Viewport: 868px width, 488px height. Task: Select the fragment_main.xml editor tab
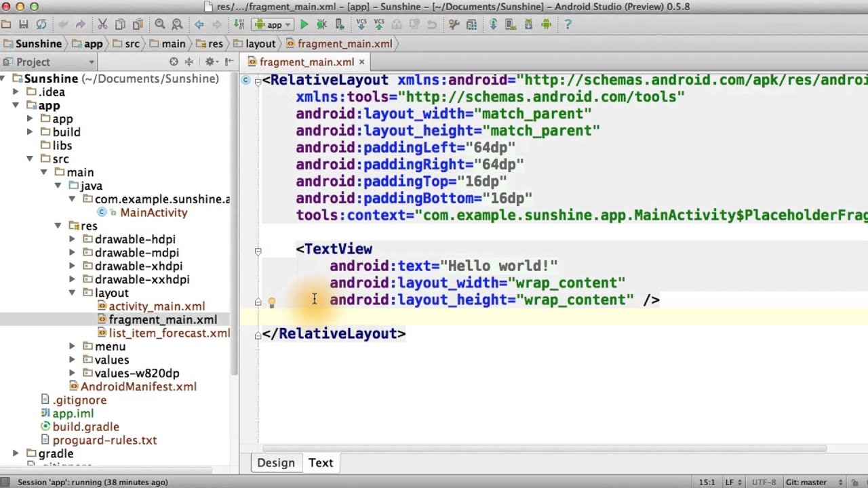pos(307,62)
